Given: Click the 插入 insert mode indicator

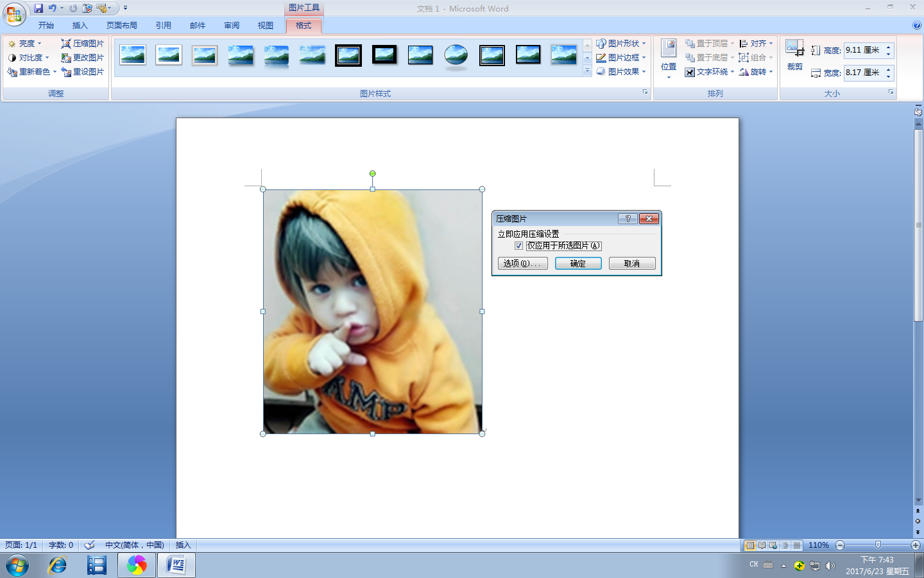Looking at the screenshot, I should 184,545.
